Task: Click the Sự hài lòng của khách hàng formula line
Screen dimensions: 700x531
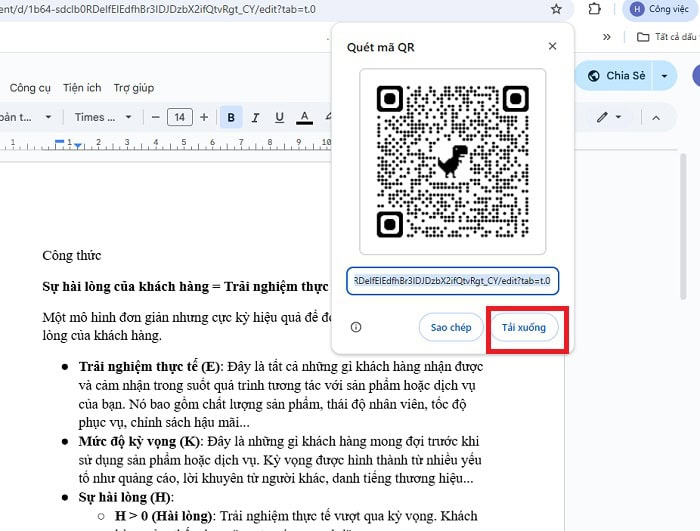Action: pyautogui.click(x=185, y=286)
